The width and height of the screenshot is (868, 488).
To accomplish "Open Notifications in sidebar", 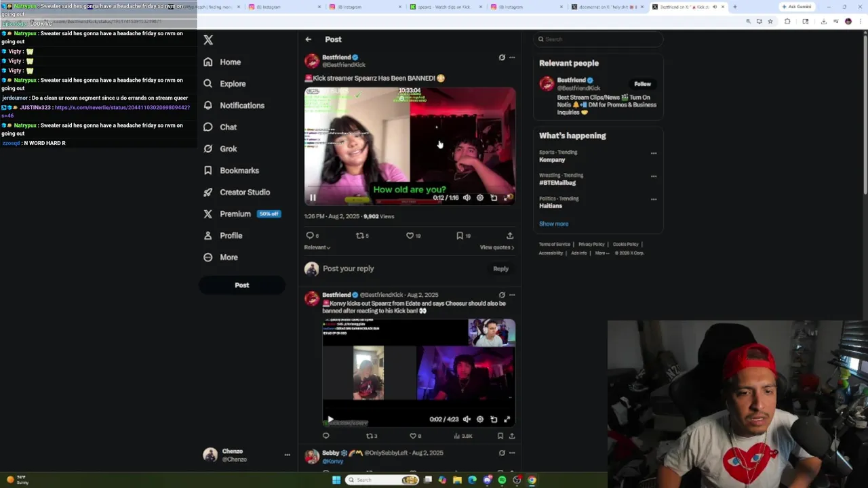I will point(234,105).
